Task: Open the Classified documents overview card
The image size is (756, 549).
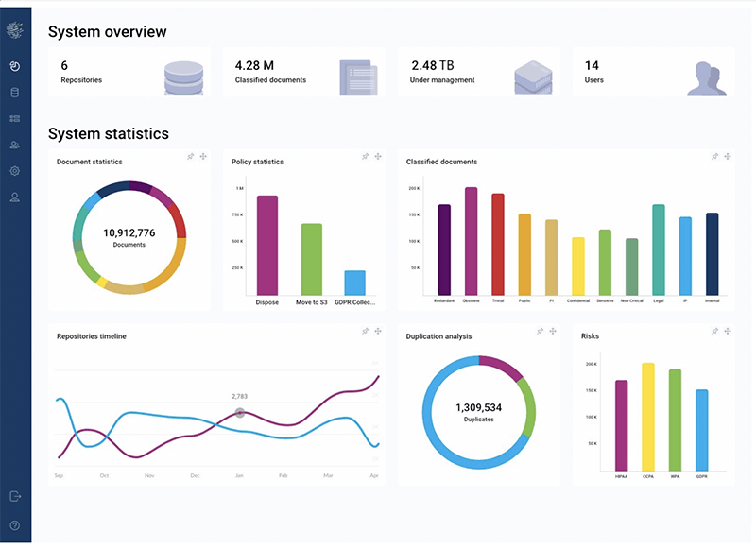Action: click(303, 73)
